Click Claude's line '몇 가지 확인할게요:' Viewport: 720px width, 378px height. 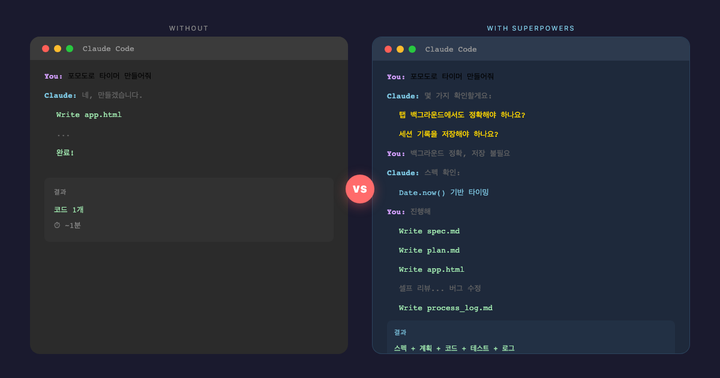[x=458, y=96]
